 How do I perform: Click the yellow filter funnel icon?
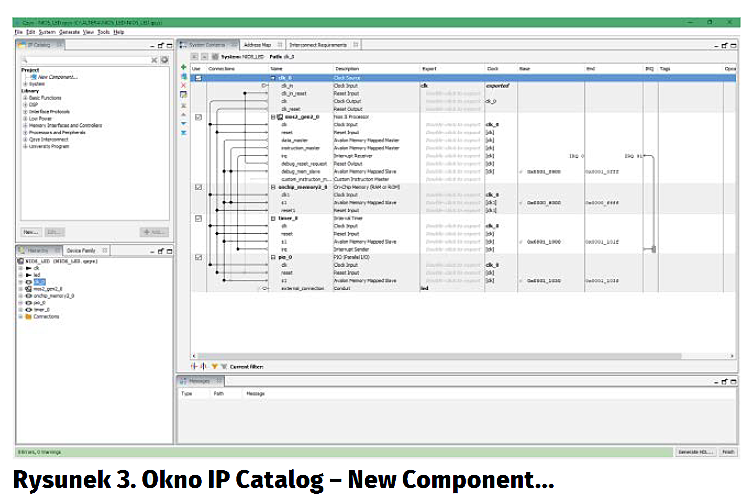pos(214,367)
